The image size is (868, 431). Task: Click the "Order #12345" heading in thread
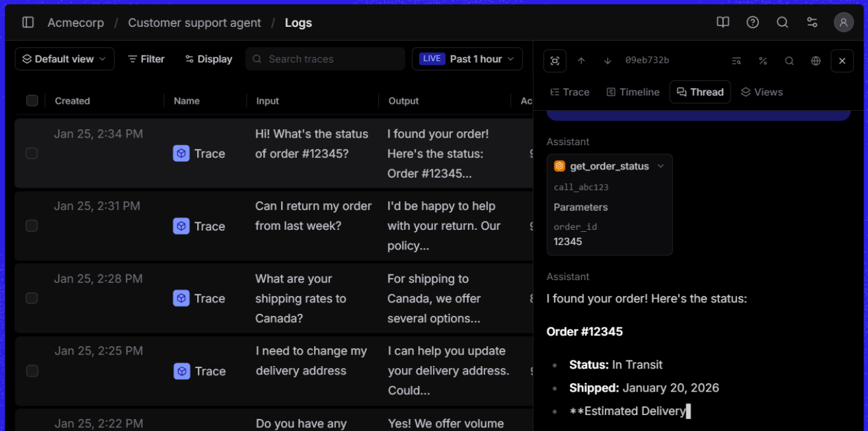pyautogui.click(x=584, y=332)
